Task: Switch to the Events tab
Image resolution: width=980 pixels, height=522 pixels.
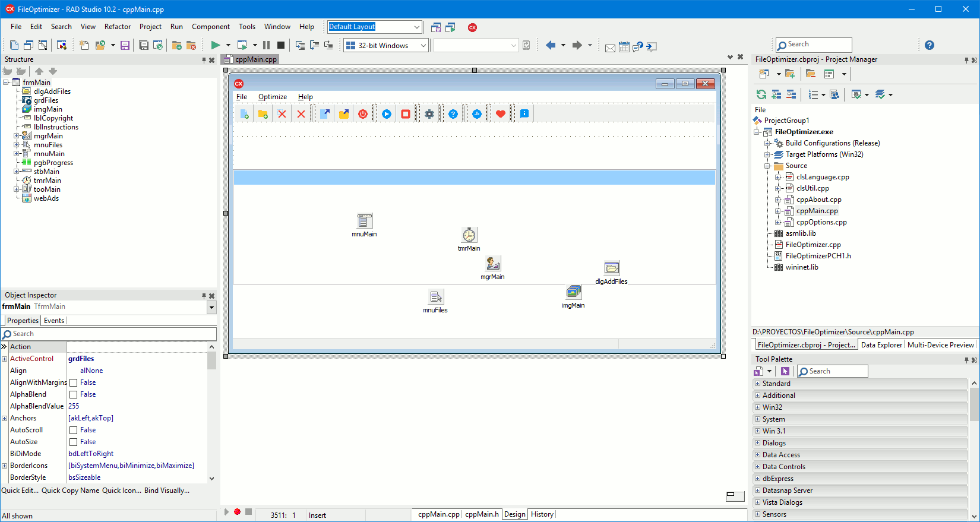Action: 54,321
